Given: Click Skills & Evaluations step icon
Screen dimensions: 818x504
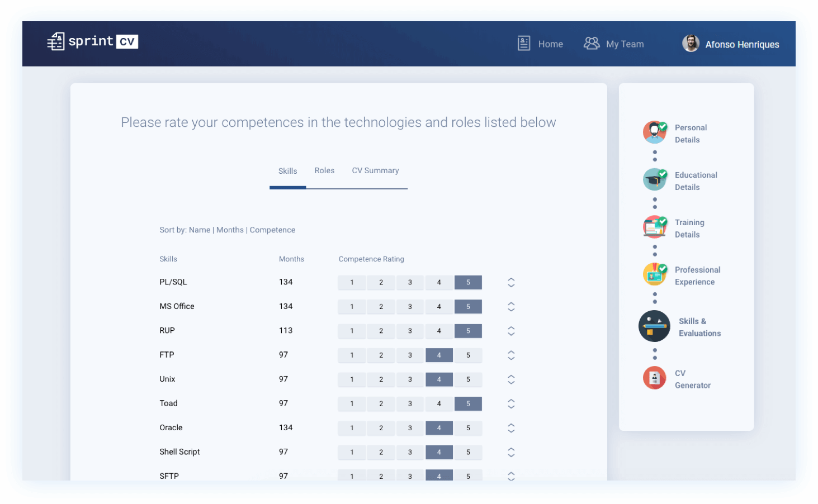Looking at the screenshot, I should 654,326.
